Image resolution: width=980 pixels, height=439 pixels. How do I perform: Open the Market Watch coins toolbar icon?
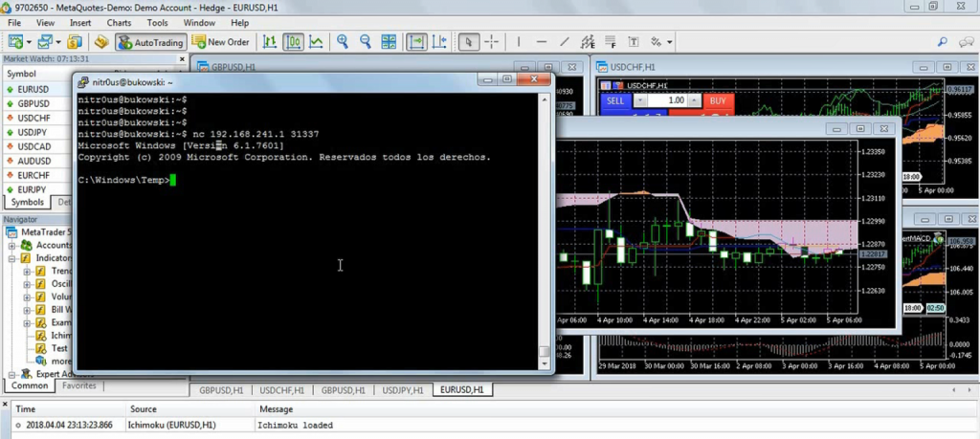[75, 42]
